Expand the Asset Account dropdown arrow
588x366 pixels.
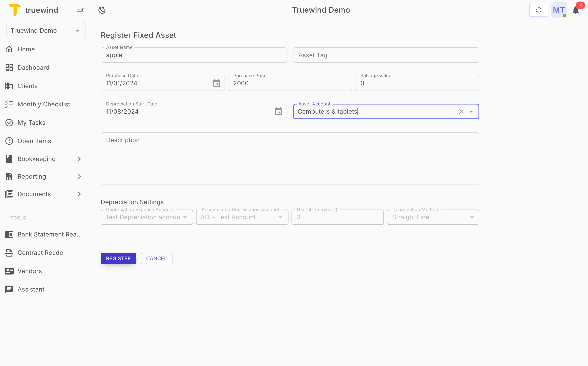(471, 111)
